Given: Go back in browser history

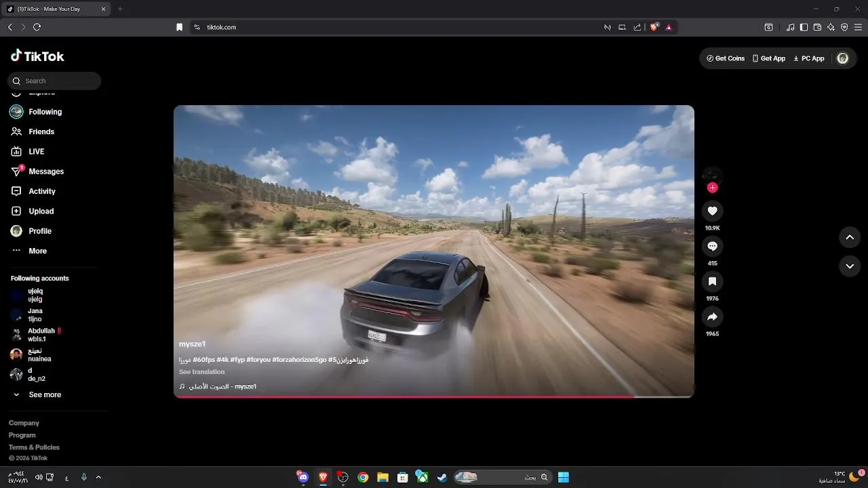Looking at the screenshot, I should [x=9, y=27].
